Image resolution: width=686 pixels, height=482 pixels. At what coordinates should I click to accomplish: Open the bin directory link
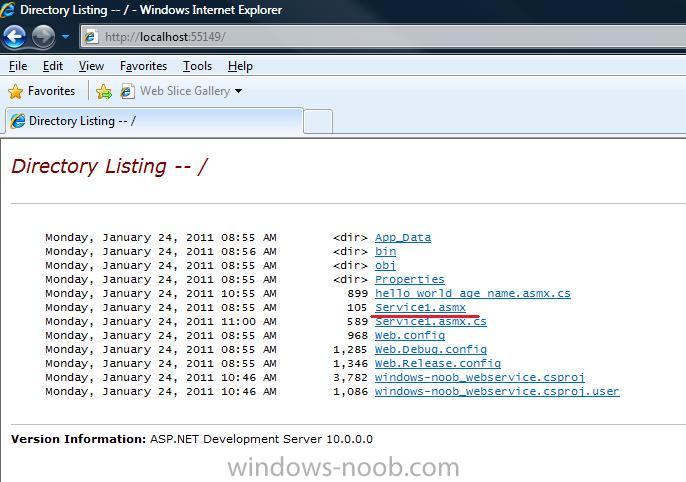385,251
